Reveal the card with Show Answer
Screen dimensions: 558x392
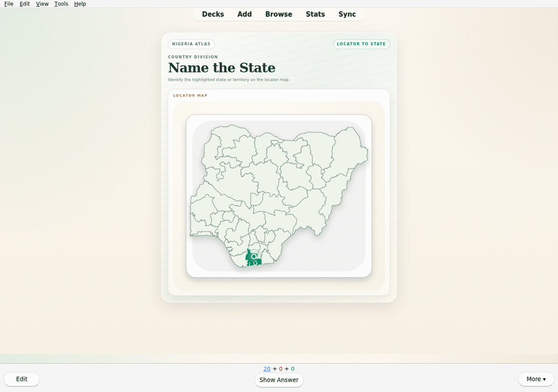[x=278, y=380]
